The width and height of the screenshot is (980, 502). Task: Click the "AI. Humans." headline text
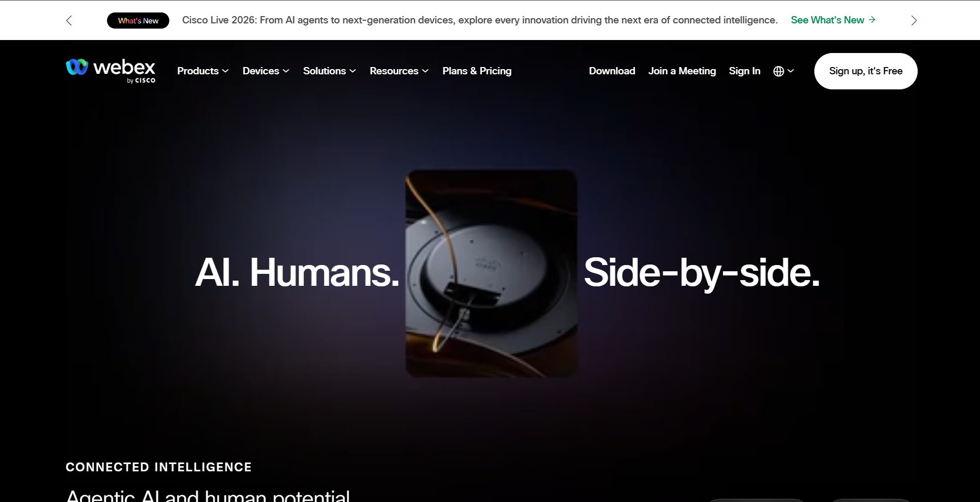click(297, 272)
